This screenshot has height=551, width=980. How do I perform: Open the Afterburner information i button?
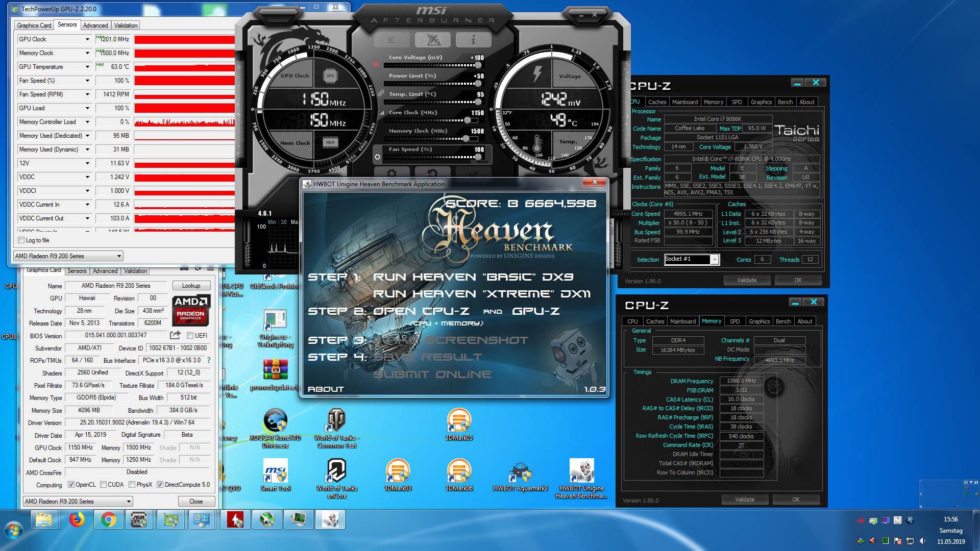(x=473, y=40)
